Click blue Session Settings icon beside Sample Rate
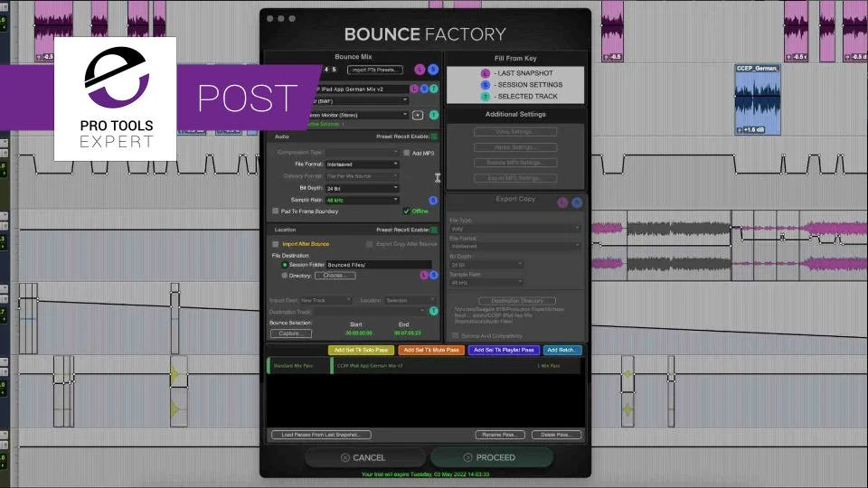 pos(433,201)
